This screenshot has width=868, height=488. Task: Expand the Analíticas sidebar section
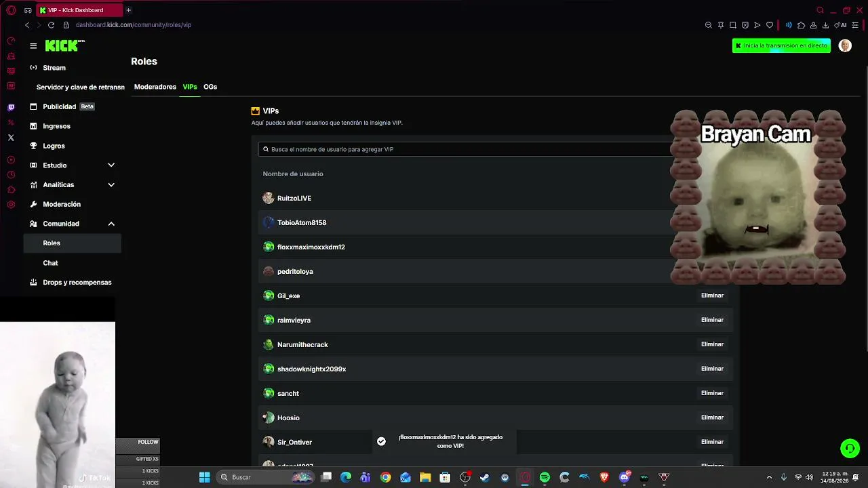tap(111, 184)
